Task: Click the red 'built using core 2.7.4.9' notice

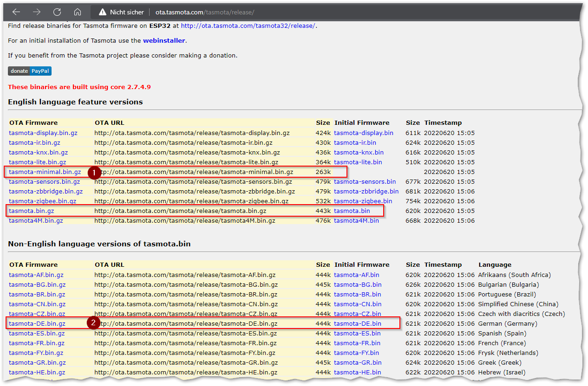Action: tap(79, 87)
